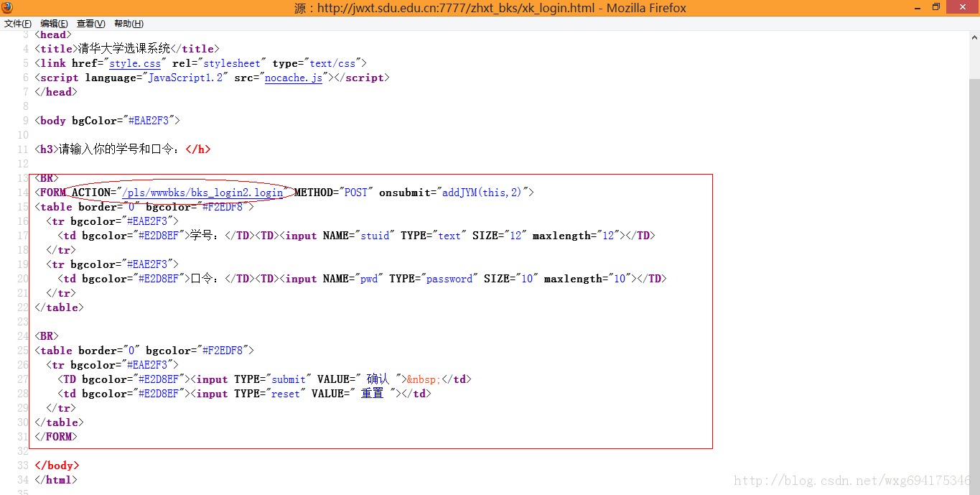Open the 编辑(E) menu
980x495 pixels.
coord(55,24)
